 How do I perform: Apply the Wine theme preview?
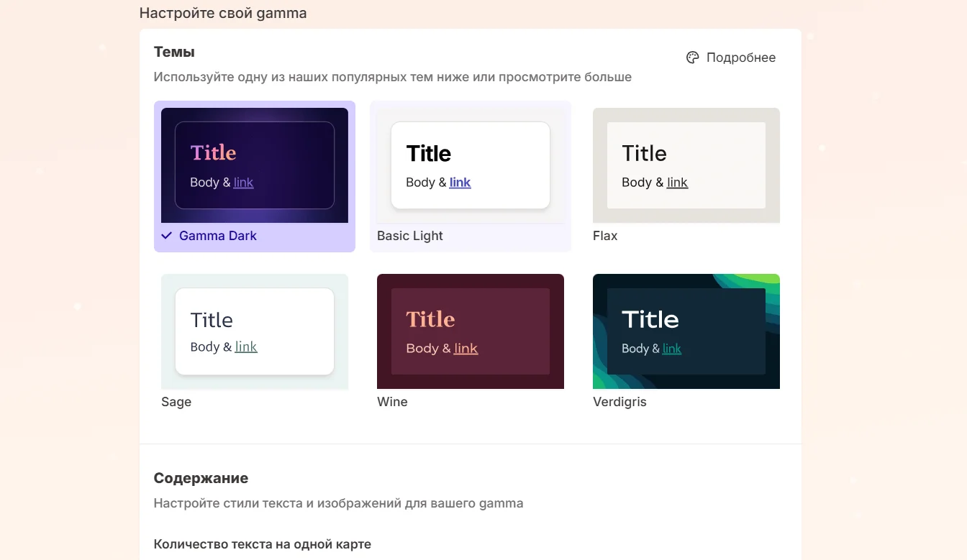[471, 331]
